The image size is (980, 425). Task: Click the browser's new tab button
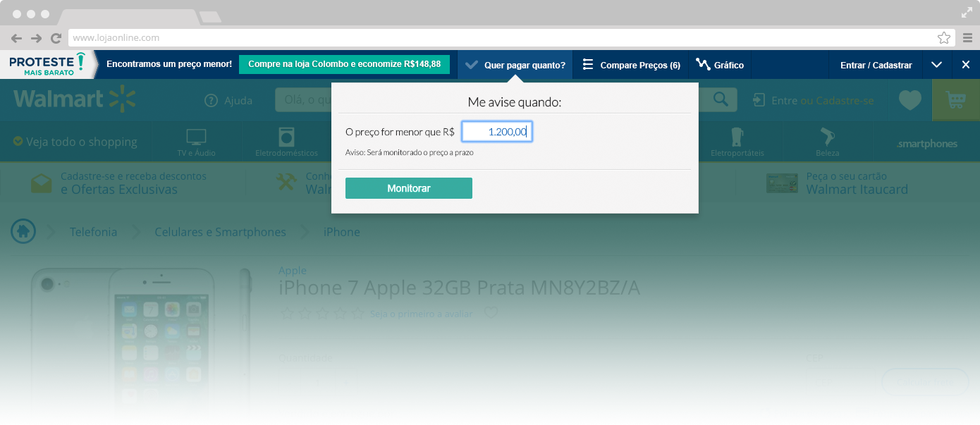point(210,17)
